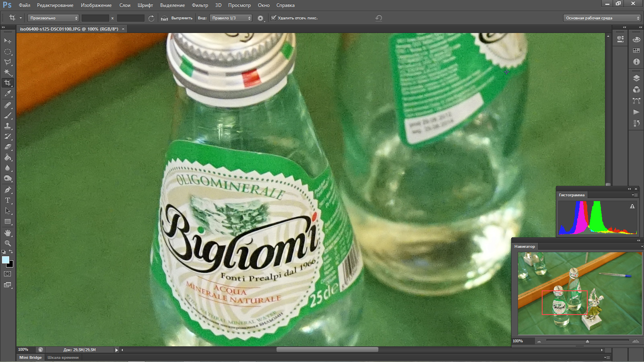Open the Редактирование menu

click(x=55, y=5)
